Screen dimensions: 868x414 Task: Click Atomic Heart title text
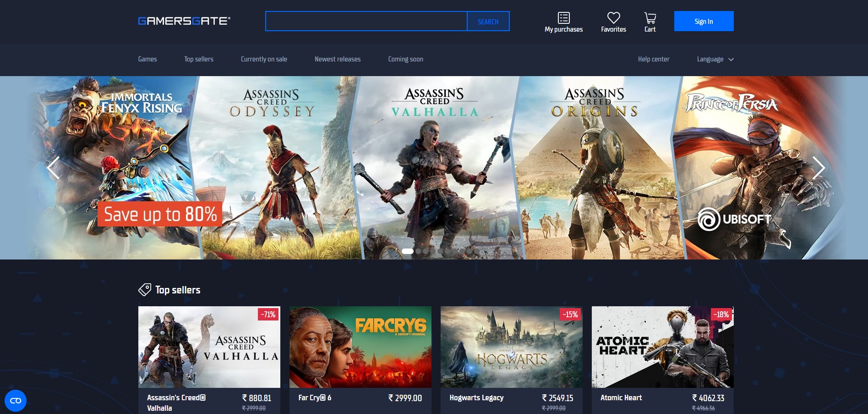621,397
